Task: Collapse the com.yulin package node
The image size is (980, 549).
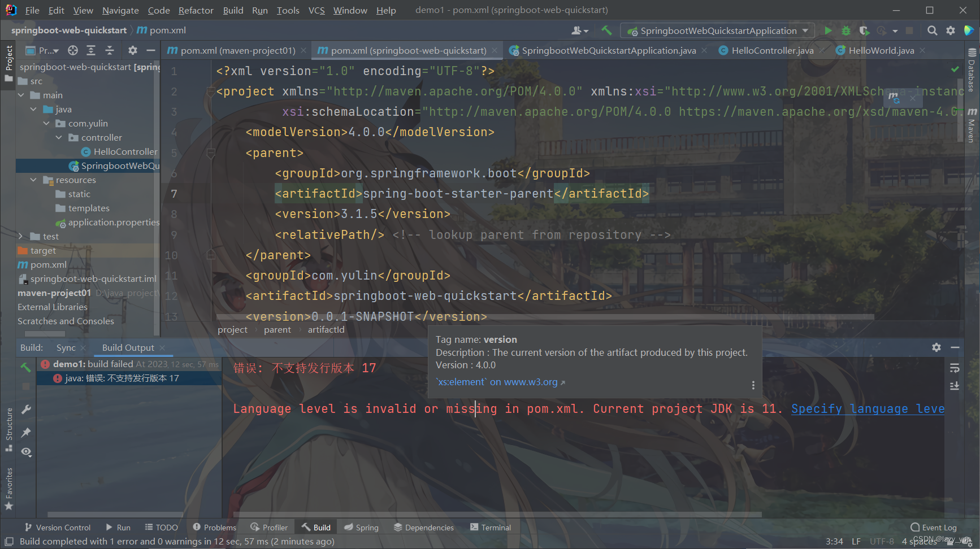Action: coord(46,123)
